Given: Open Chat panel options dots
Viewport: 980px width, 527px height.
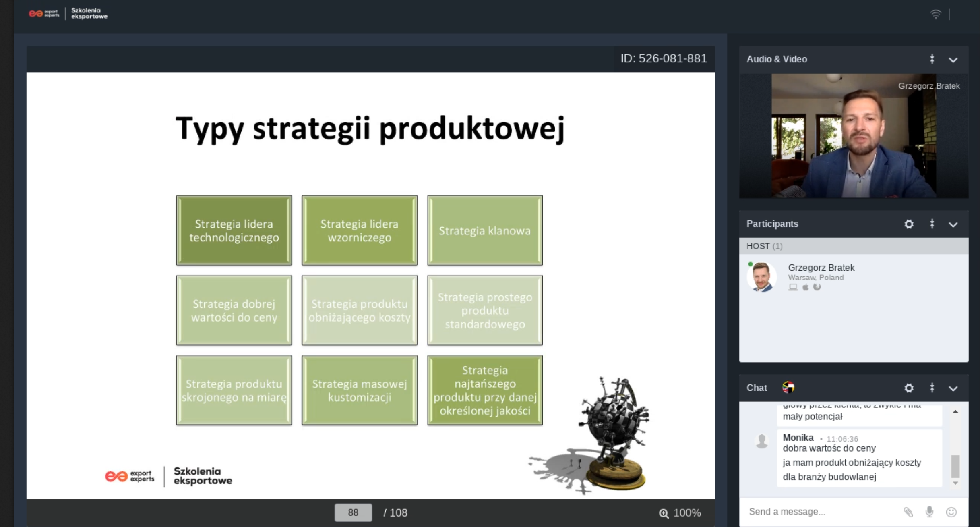Looking at the screenshot, I should click(x=932, y=388).
